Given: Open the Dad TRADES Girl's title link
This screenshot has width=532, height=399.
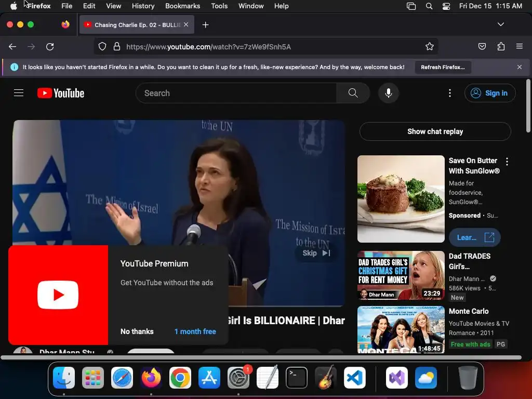Looking at the screenshot, I should (469, 261).
